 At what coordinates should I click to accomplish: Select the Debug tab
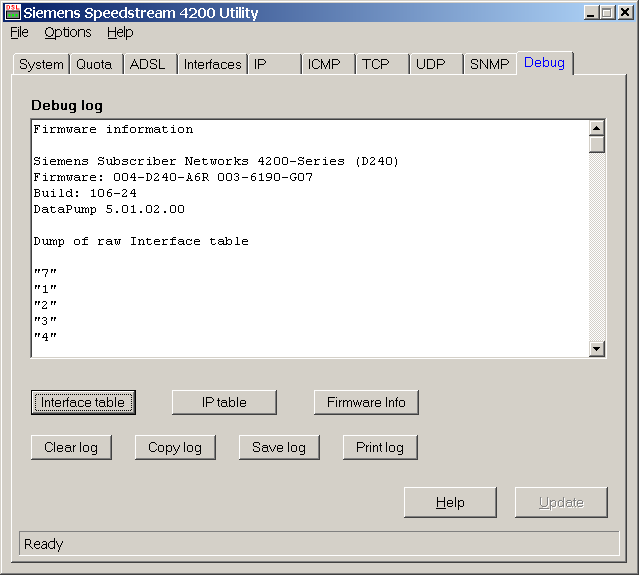[544, 63]
